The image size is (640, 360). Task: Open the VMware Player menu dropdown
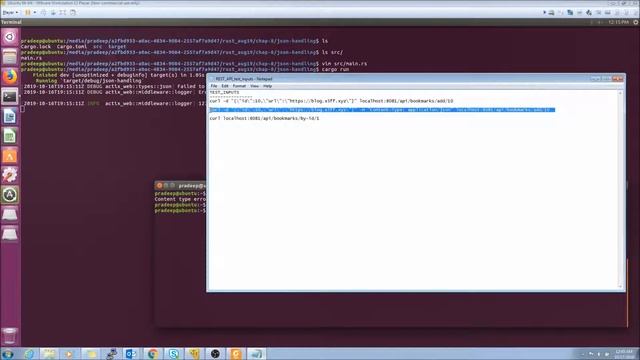[10, 13]
